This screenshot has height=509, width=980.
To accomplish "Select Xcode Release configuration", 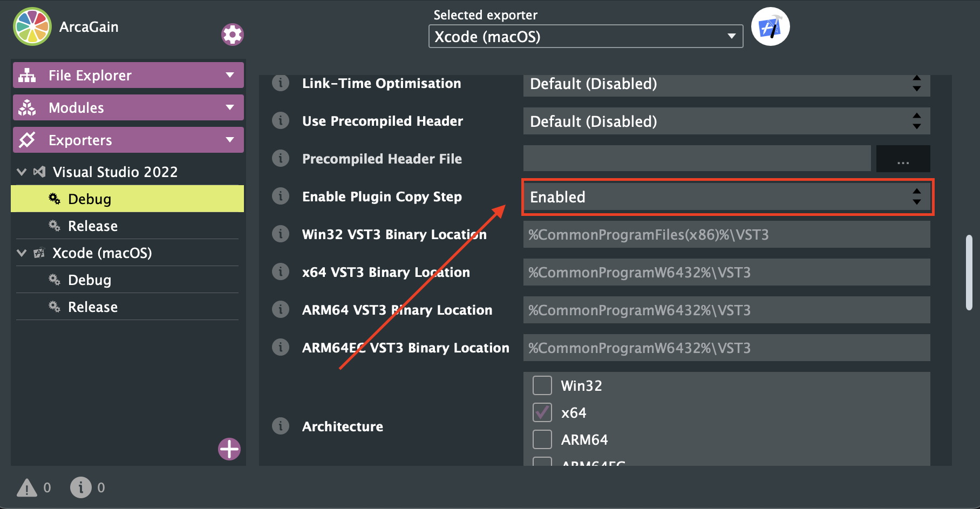I will tap(127, 307).
